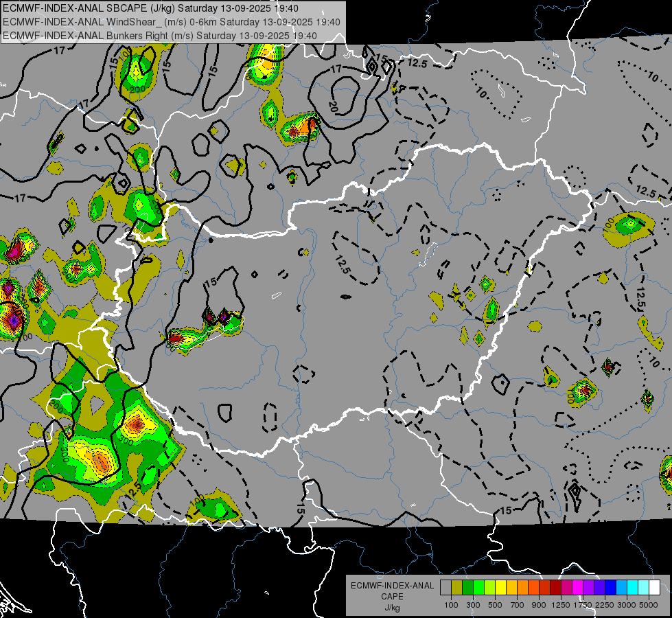Click the cyan swatch right of 3000
Image resolution: width=672 pixels, height=618 pixels.
(632, 588)
